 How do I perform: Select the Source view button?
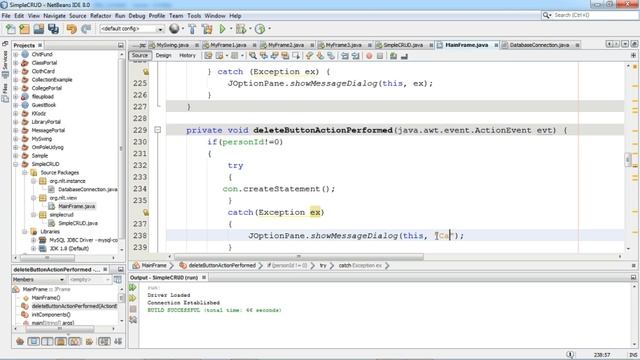coord(140,56)
